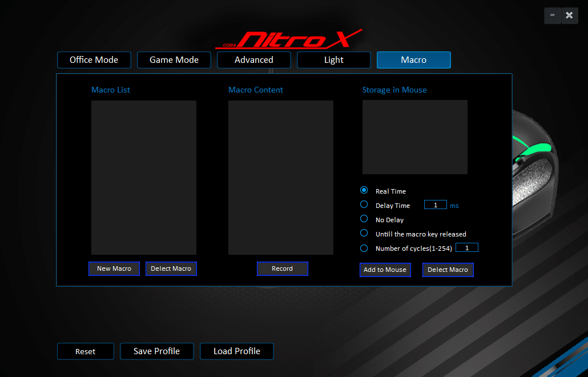Click Delect Macro under the Macro List

tap(171, 268)
